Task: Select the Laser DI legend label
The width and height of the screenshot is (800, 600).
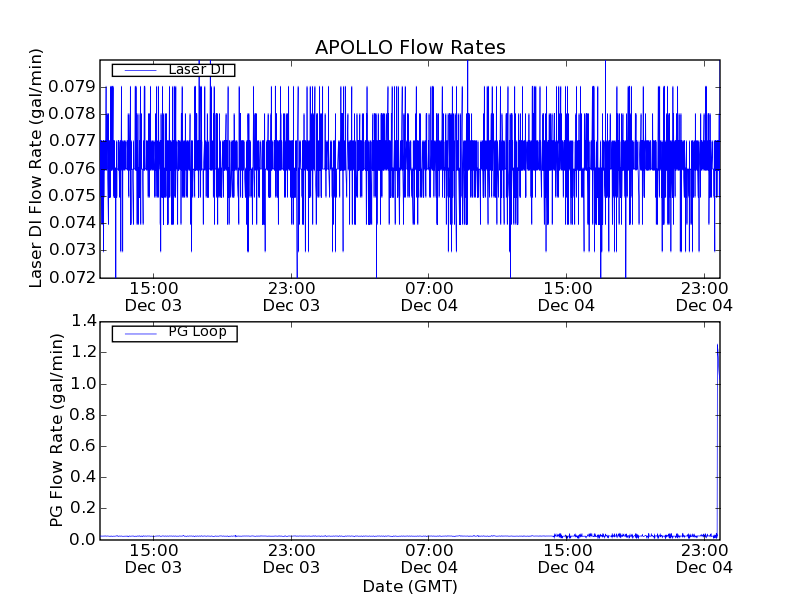Action: [196, 70]
